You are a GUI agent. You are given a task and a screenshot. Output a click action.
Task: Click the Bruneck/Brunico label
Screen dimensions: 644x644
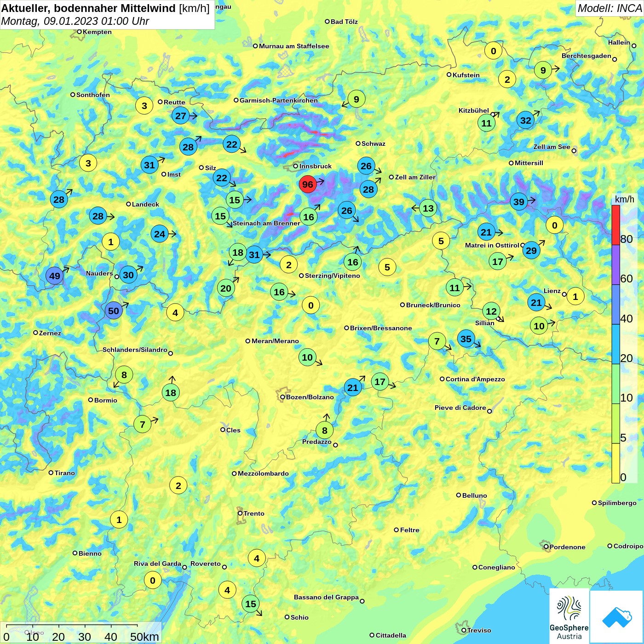point(433,305)
